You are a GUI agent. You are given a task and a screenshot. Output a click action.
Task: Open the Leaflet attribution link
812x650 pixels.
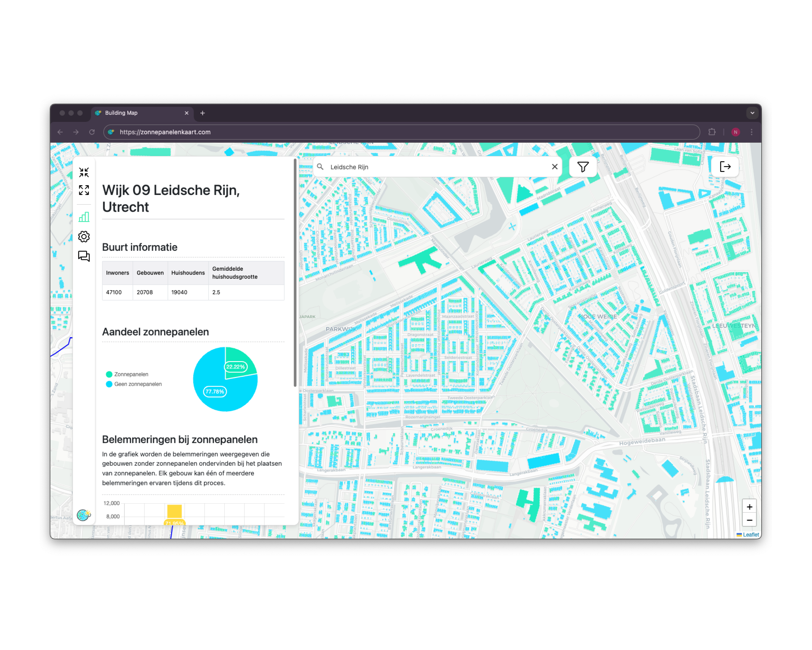tap(751, 534)
